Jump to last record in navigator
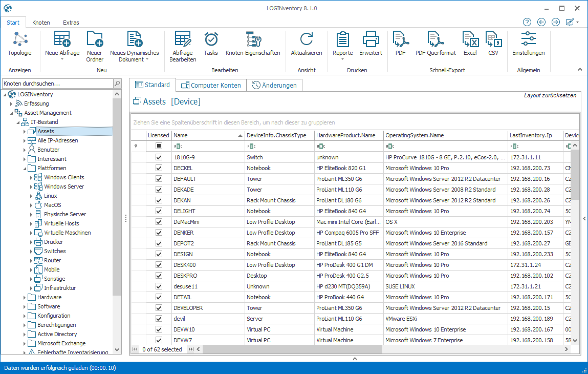The height and width of the screenshot is (374, 588). [191, 349]
